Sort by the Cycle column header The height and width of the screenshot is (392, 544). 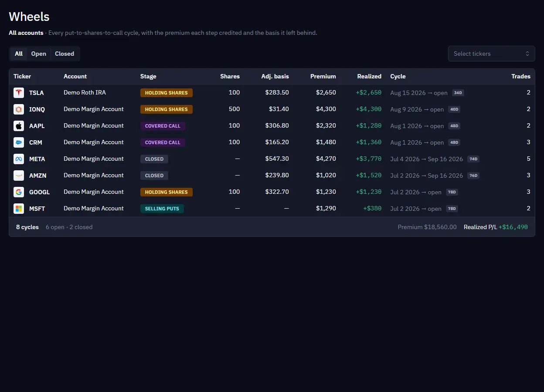398,76
